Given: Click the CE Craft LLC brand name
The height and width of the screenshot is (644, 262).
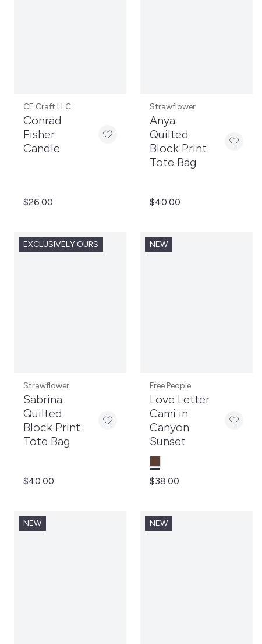Looking at the screenshot, I should click(x=47, y=106).
